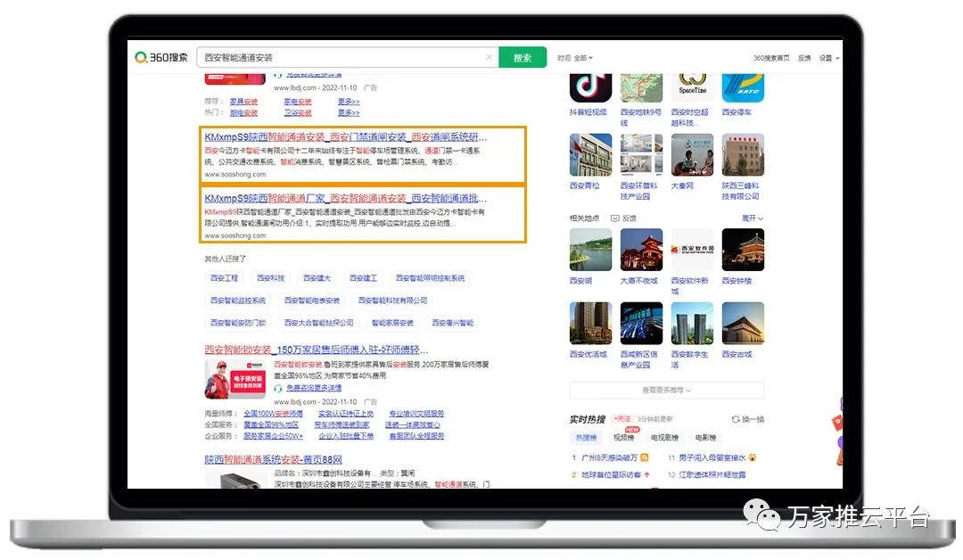Expand the 相关地点 section with 展开

753,218
